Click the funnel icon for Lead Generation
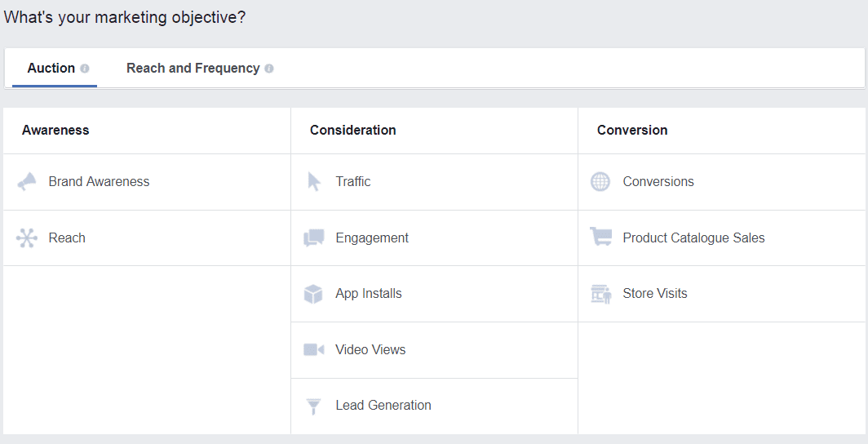 (x=313, y=406)
